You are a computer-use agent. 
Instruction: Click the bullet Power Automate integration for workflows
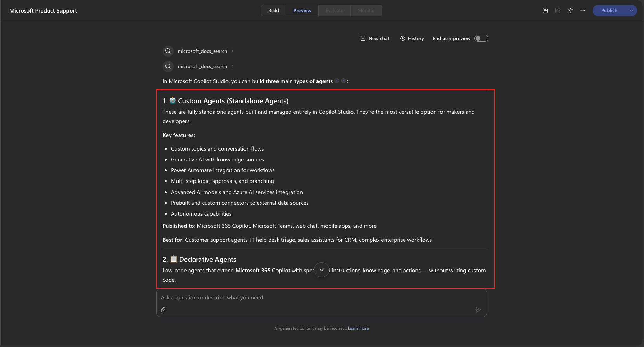[x=223, y=170]
